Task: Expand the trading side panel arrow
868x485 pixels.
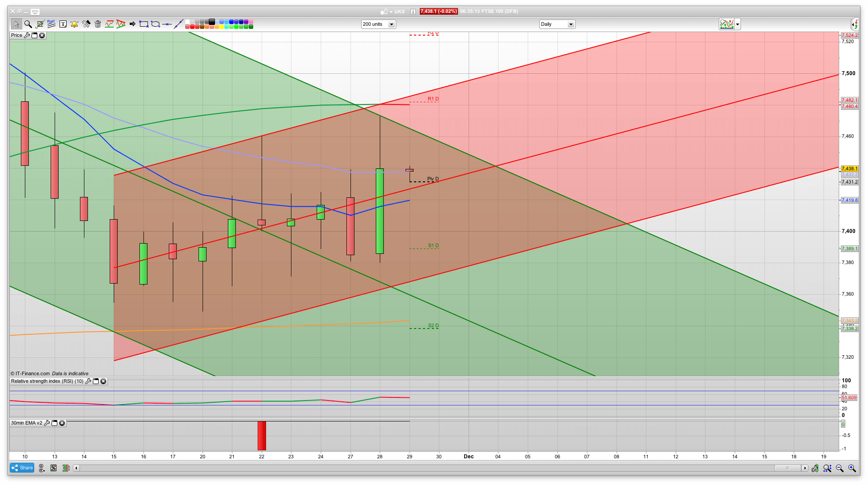Action: 855,24
